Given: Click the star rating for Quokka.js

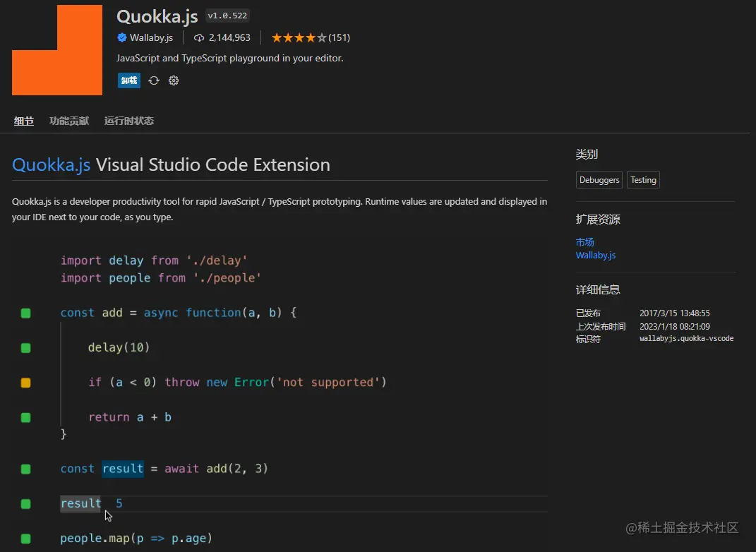Looking at the screenshot, I should 299,37.
